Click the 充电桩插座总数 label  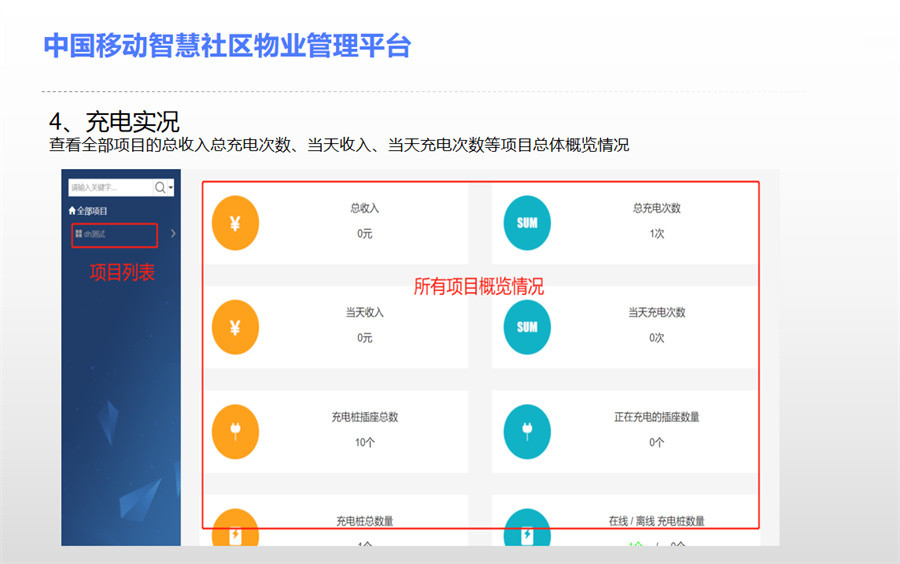[x=364, y=417]
